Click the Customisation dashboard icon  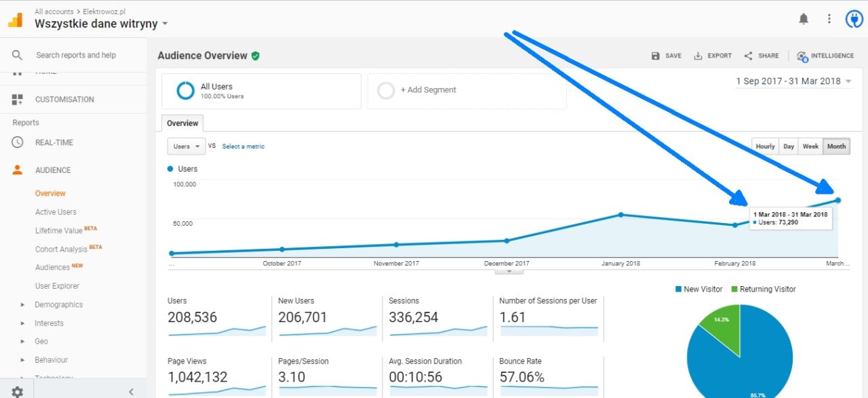18,100
